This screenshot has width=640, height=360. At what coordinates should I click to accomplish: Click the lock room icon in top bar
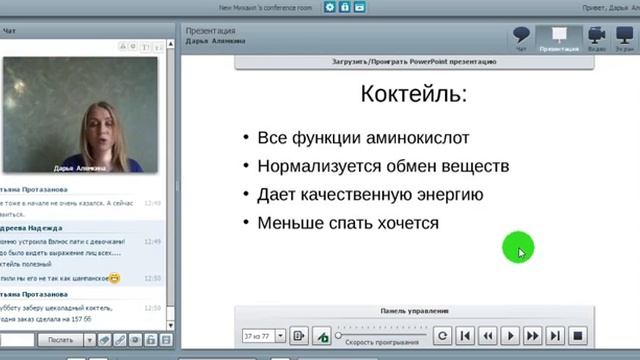[x=345, y=7]
